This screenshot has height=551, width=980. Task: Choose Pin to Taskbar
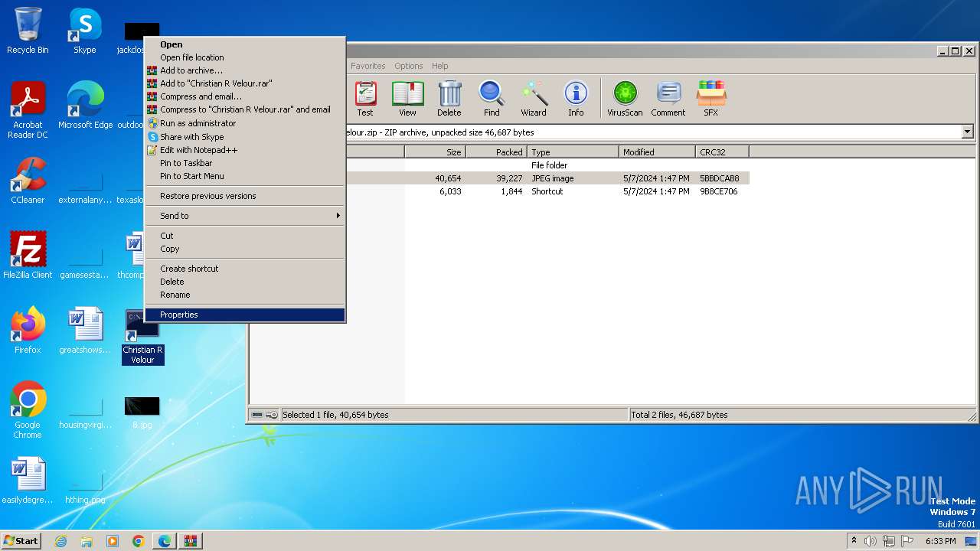(245, 163)
